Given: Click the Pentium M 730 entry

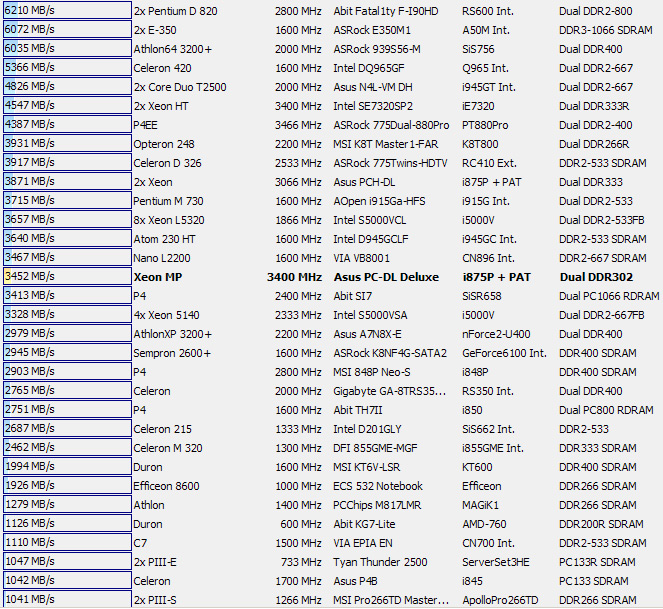Looking at the screenshot, I should (x=168, y=201).
